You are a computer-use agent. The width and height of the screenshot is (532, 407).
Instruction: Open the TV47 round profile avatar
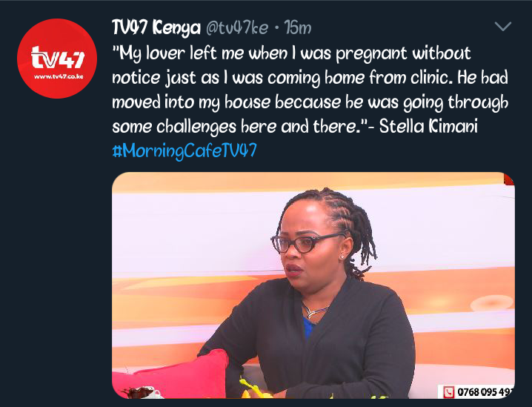click(x=57, y=59)
